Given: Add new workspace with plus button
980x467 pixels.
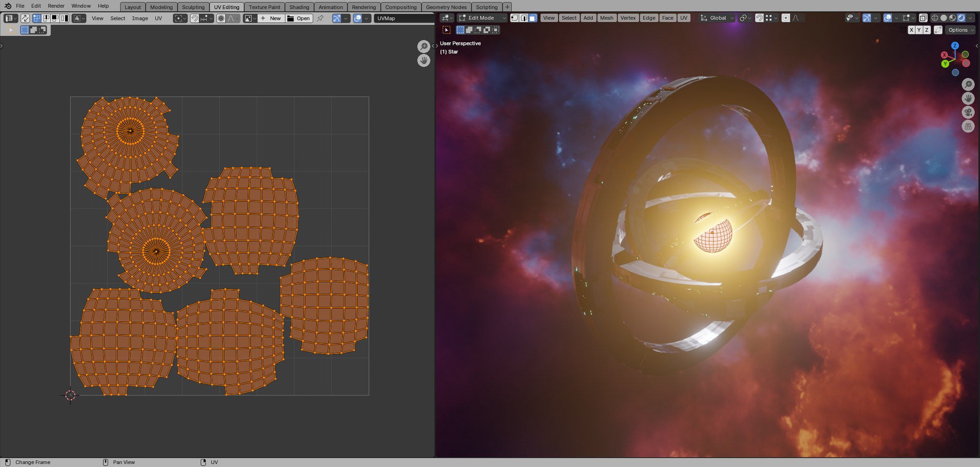Looking at the screenshot, I should tap(507, 7).
